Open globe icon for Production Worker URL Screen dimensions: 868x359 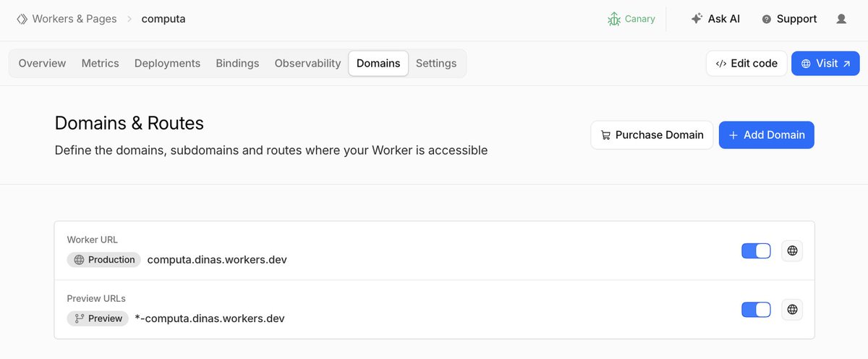point(792,250)
